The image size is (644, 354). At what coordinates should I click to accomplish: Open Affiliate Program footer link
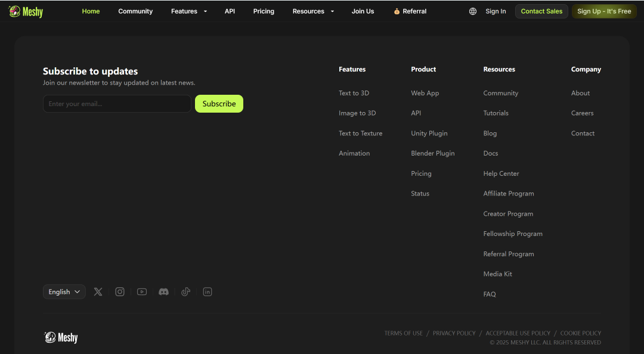point(509,194)
